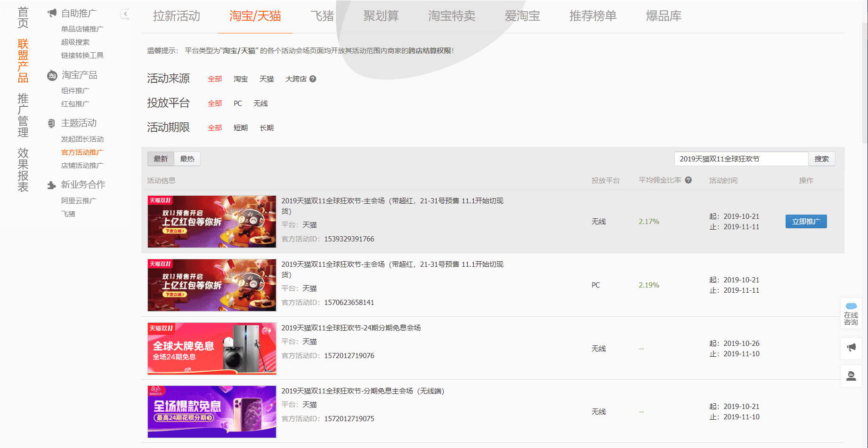Open help icon next to 大跨店
This screenshot has width=868, height=448.
313,79
